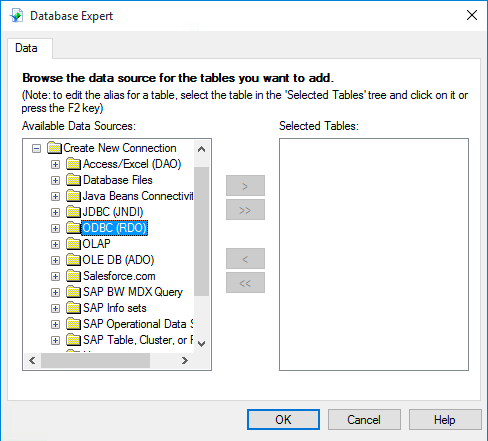Click the SAP Table, Cluster folder icon
The image size is (488, 441).
click(x=73, y=340)
